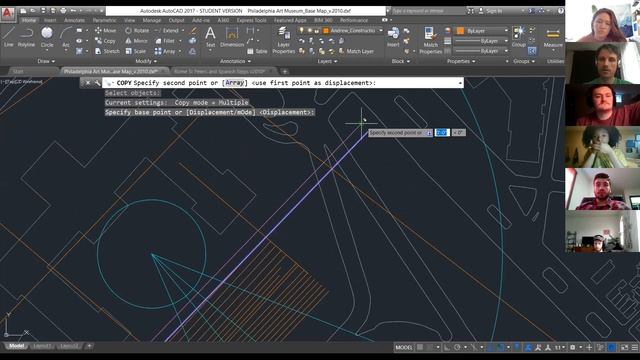Activate the Move command
Viewport: 640px width, 360px height.
coord(105,30)
